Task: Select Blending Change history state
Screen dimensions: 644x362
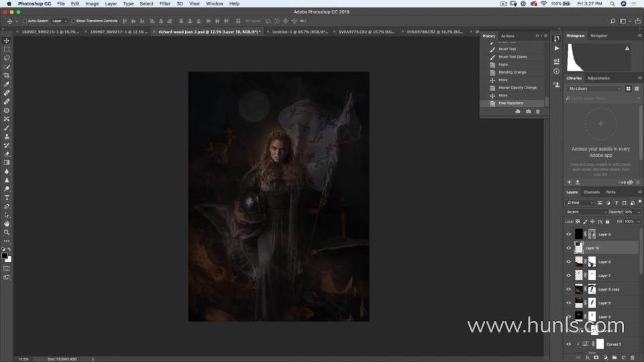Action: (513, 72)
